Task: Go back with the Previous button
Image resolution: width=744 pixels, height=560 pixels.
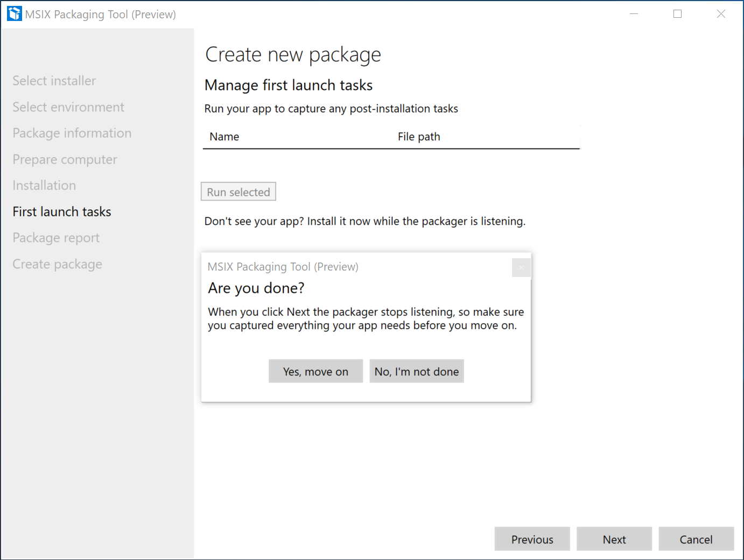Action: (532, 539)
